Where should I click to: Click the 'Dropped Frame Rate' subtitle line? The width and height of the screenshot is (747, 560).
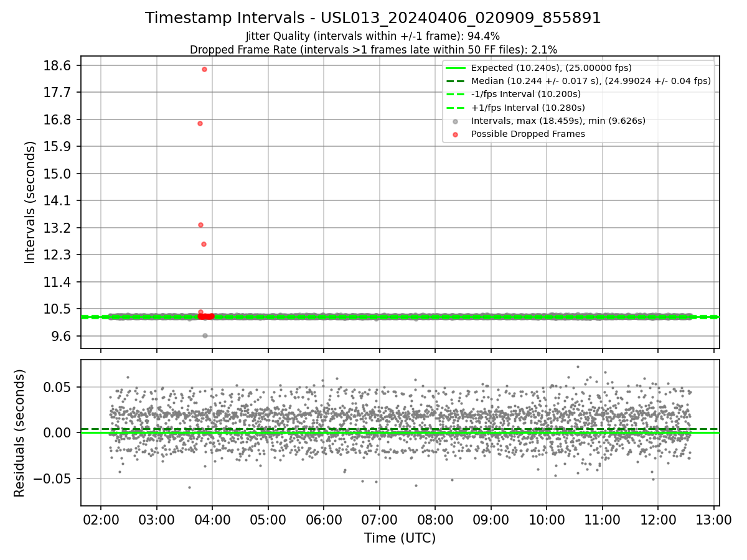point(373,49)
